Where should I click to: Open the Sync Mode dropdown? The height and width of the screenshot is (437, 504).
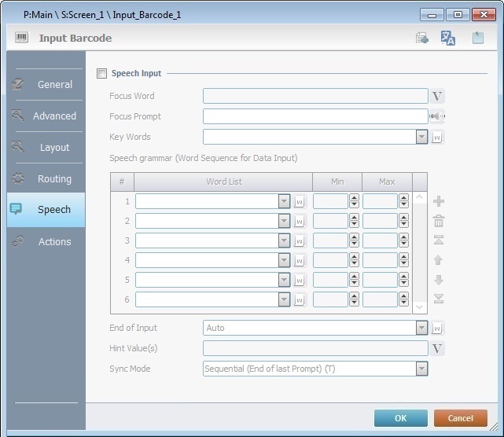(421, 369)
